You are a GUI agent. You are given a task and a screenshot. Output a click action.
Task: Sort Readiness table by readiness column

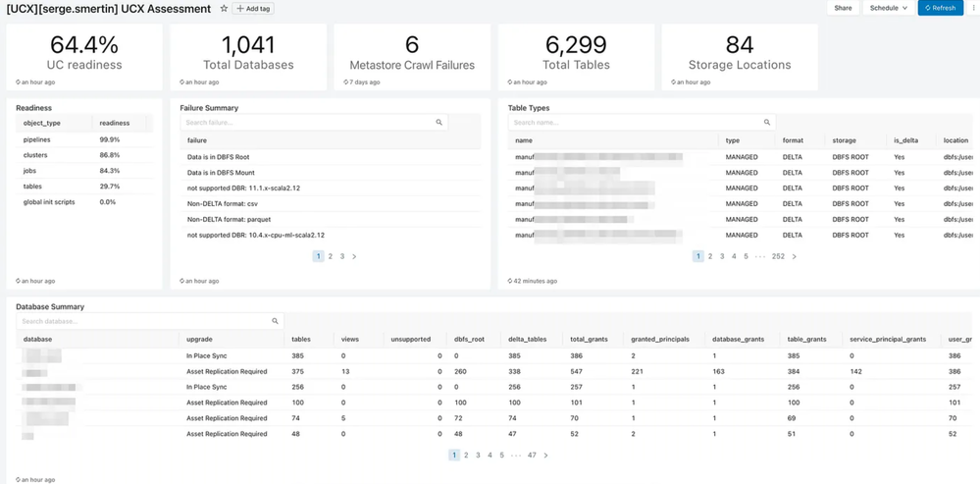(119, 123)
